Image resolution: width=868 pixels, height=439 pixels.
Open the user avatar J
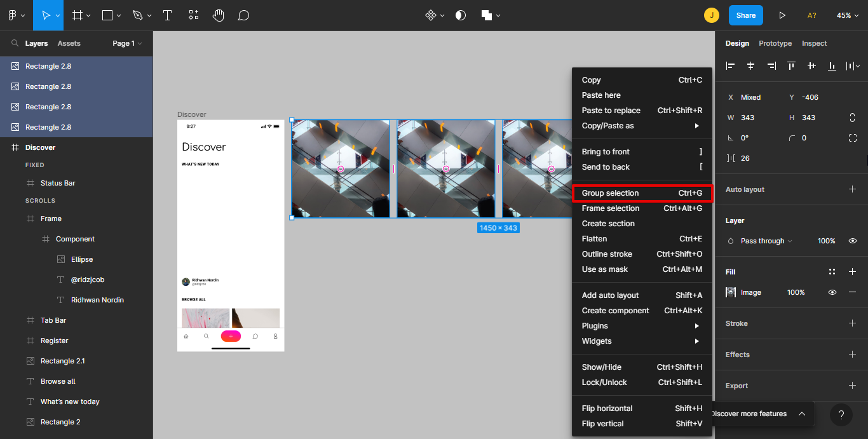tap(712, 15)
